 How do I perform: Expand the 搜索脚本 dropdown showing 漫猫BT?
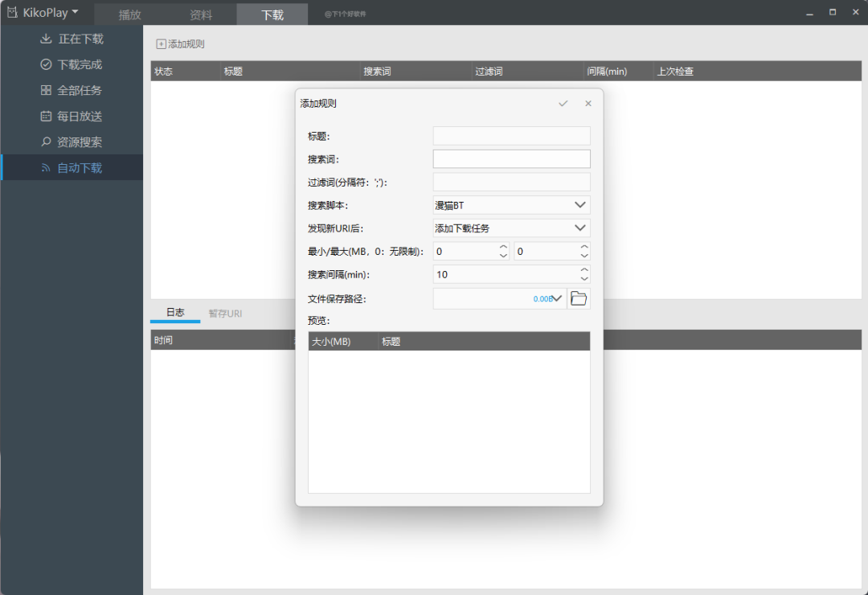(511, 206)
